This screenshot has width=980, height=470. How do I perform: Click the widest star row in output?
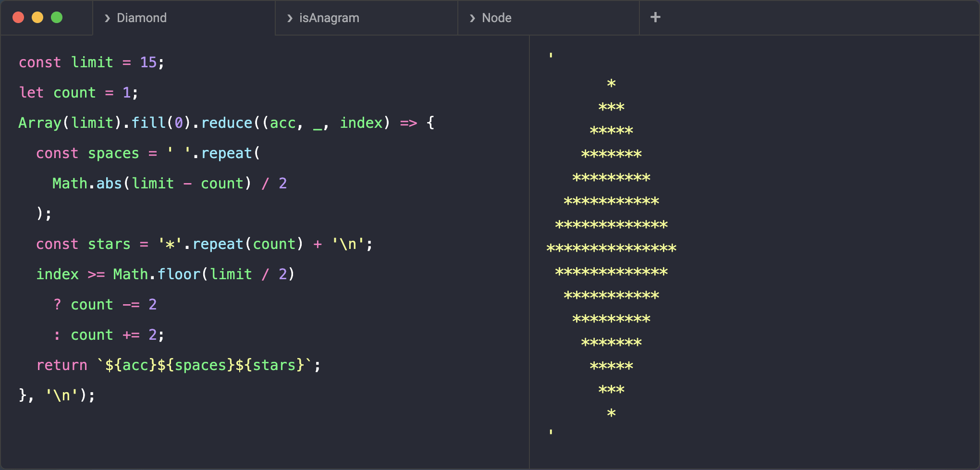pos(611,248)
